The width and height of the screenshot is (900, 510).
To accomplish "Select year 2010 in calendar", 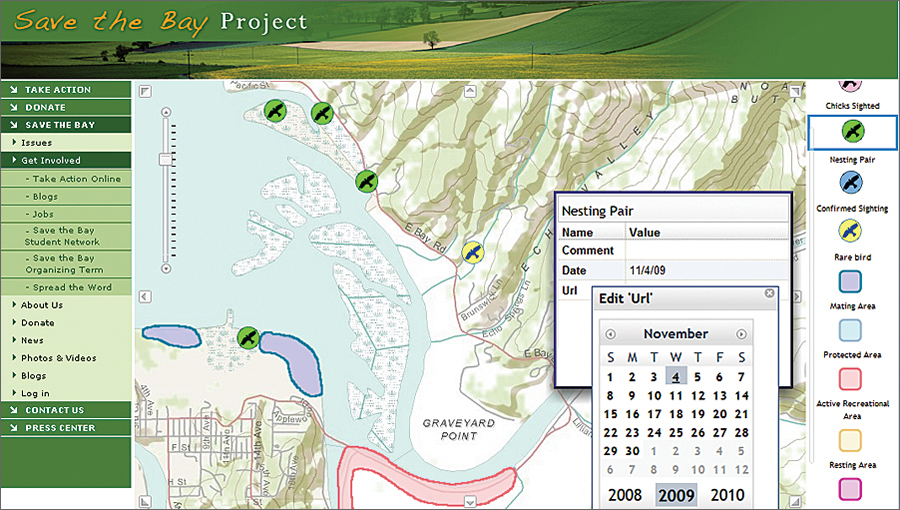I will point(727,495).
